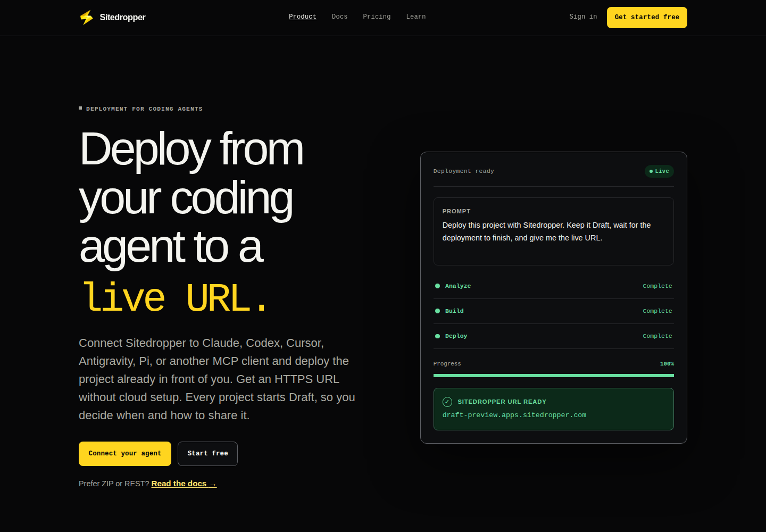766x532 pixels.
Task: Click the Live status badge
Action: pos(659,171)
